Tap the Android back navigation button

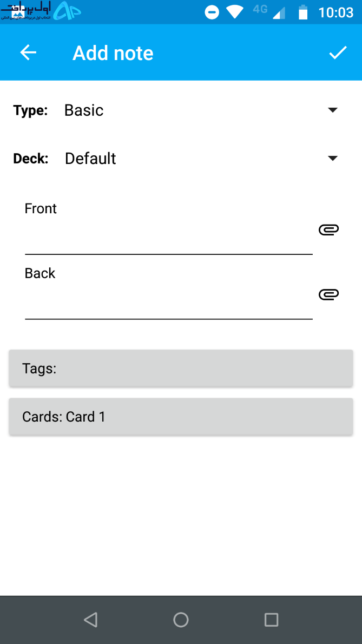click(x=90, y=619)
